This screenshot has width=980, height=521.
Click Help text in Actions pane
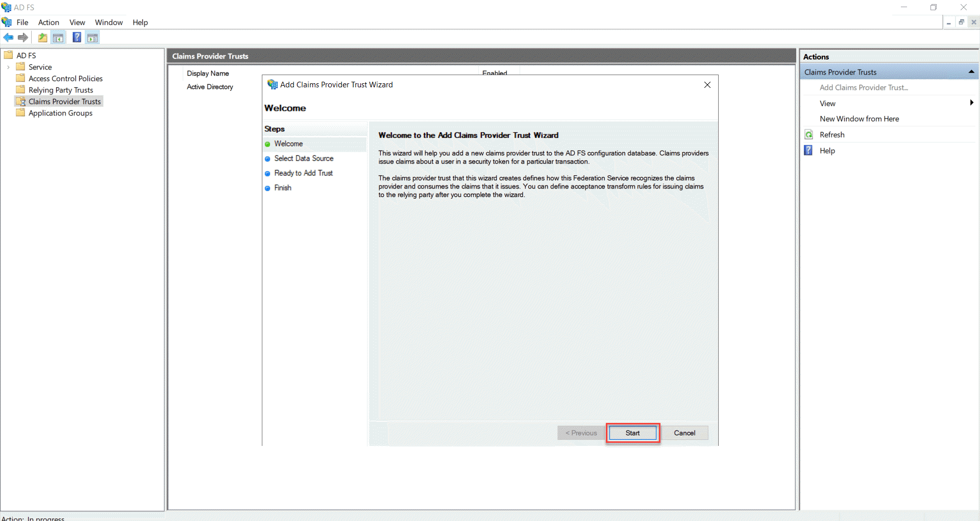[x=827, y=151]
